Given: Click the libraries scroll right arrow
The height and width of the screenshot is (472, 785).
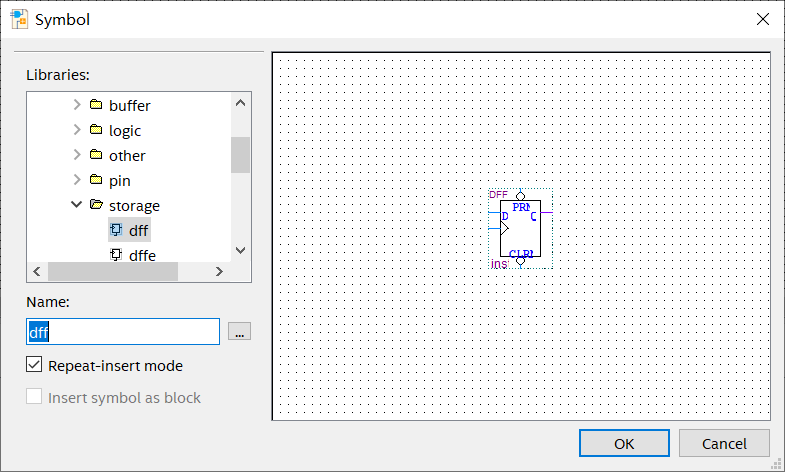Looking at the screenshot, I should click(x=219, y=271).
